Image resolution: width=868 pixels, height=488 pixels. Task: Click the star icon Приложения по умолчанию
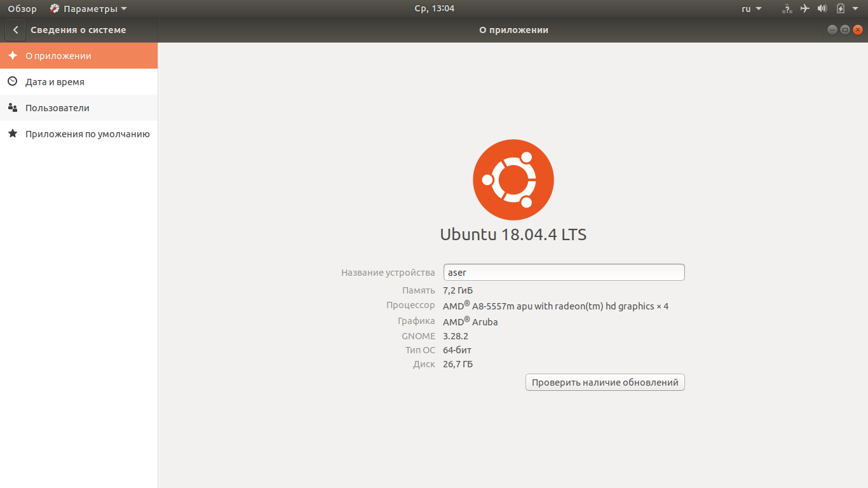[x=13, y=134]
